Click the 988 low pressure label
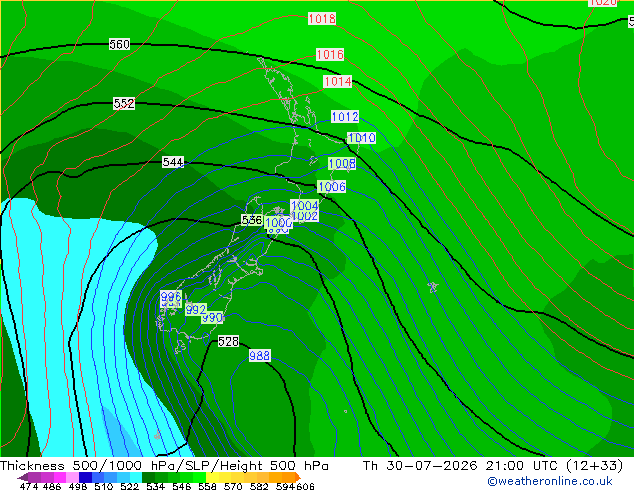Screen dimensions: 634x490 tap(260, 356)
